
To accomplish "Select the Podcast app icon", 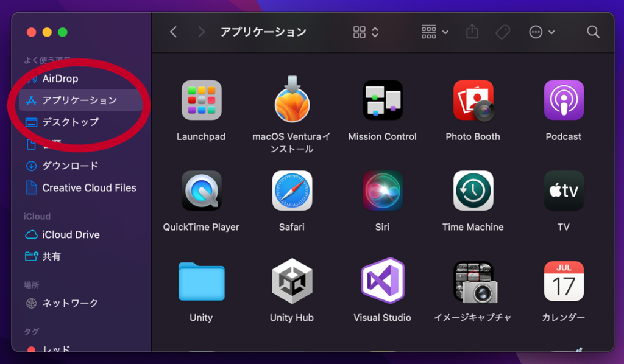I will pyautogui.click(x=564, y=100).
